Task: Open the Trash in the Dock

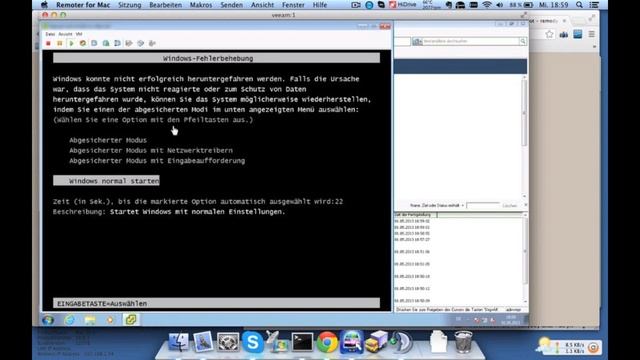Action: [463, 342]
